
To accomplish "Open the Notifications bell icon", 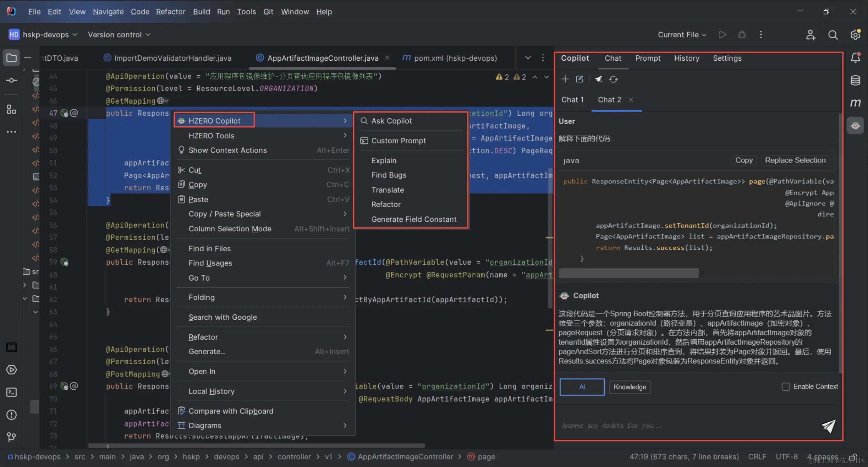I will pyautogui.click(x=856, y=58).
